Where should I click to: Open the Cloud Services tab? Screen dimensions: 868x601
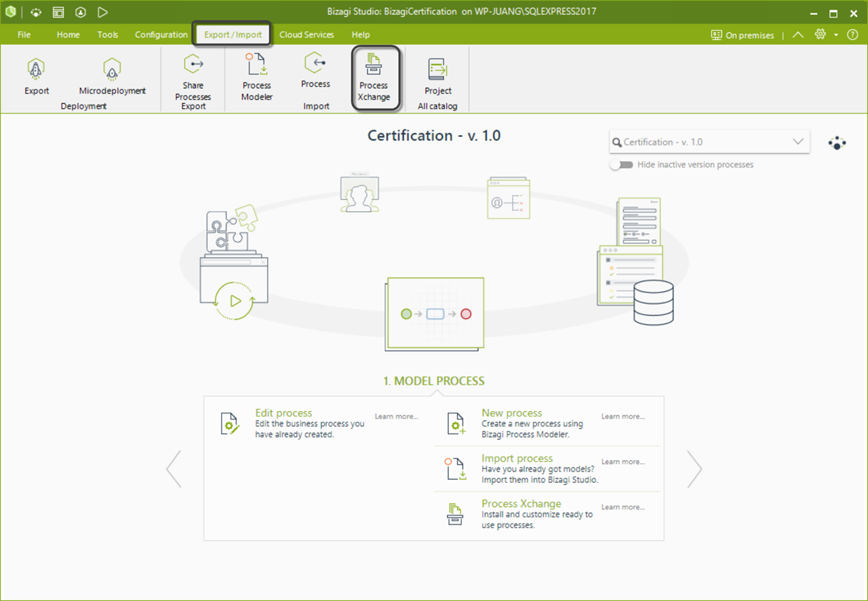click(x=307, y=35)
